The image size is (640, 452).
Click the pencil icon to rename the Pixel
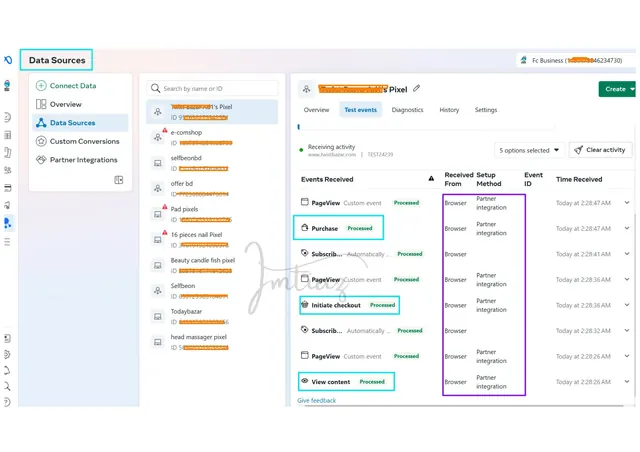point(416,88)
